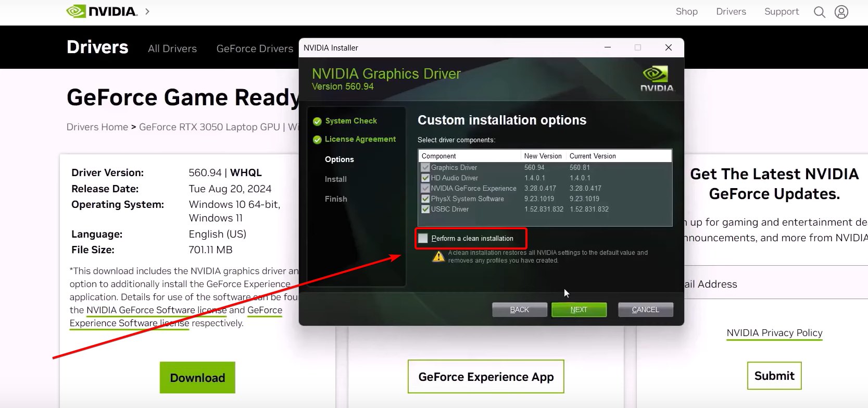Click Drivers heading in black bar

(97, 47)
